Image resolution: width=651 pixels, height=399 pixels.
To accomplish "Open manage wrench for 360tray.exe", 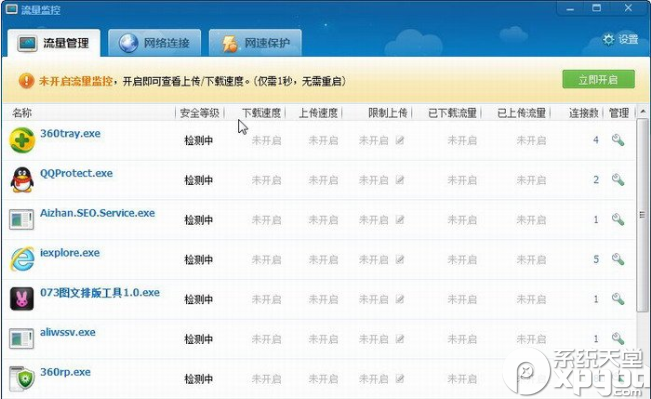I will point(618,140).
